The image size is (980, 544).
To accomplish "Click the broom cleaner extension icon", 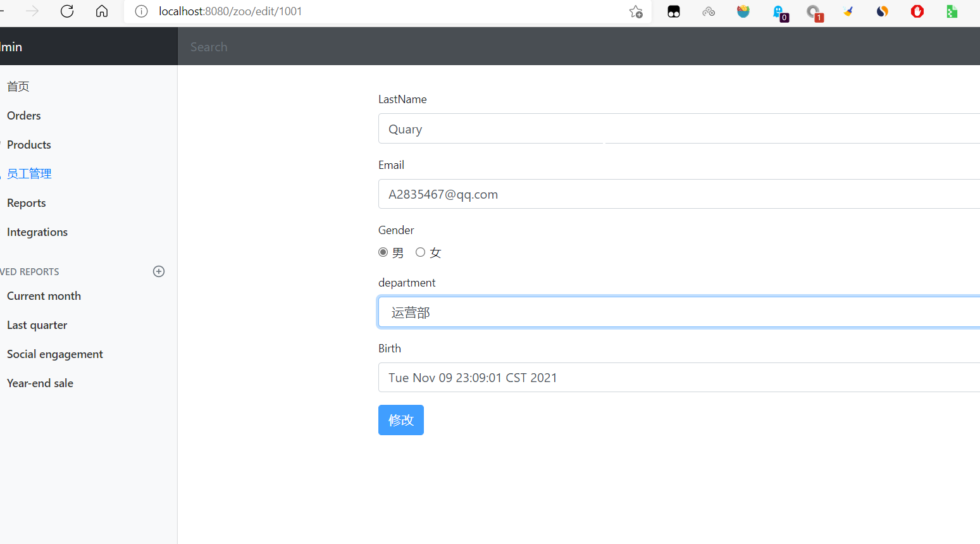I will 848,11.
